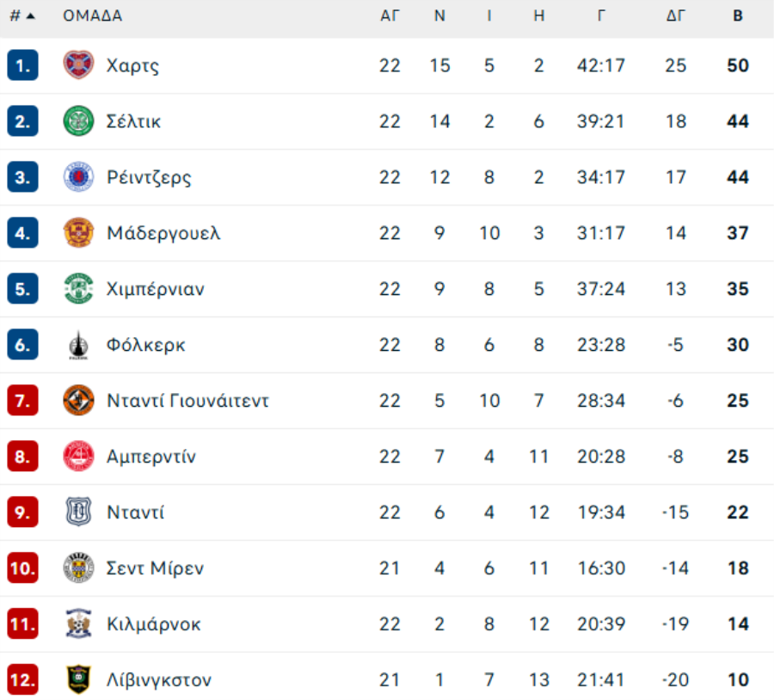This screenshot has height=700, width=774.
Task: Click the Aberdeen (Αμπερντίν) club crest
Action: pyautogui.click(x=78, y=457)
